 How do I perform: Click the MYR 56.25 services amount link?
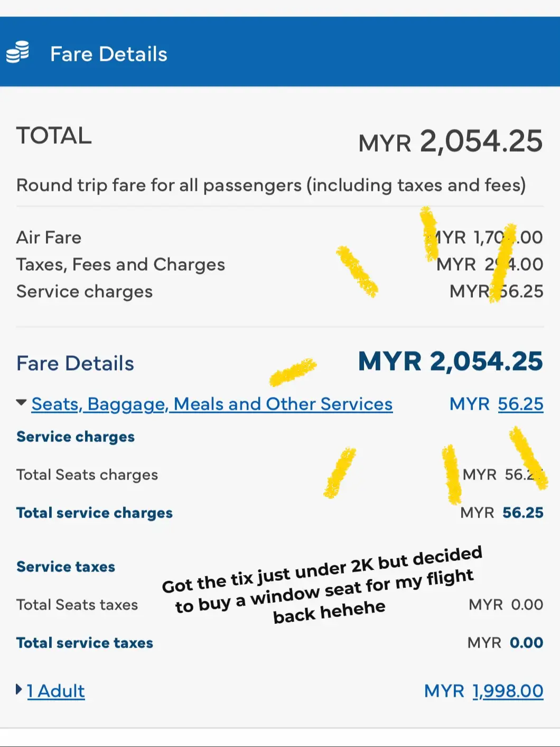pyautogui.click(x=520, y=404)
